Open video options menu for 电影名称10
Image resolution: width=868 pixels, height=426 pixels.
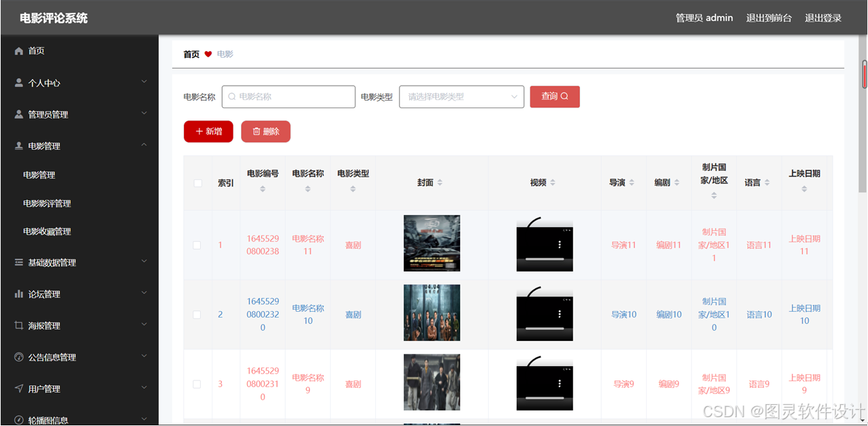point(560,314)
